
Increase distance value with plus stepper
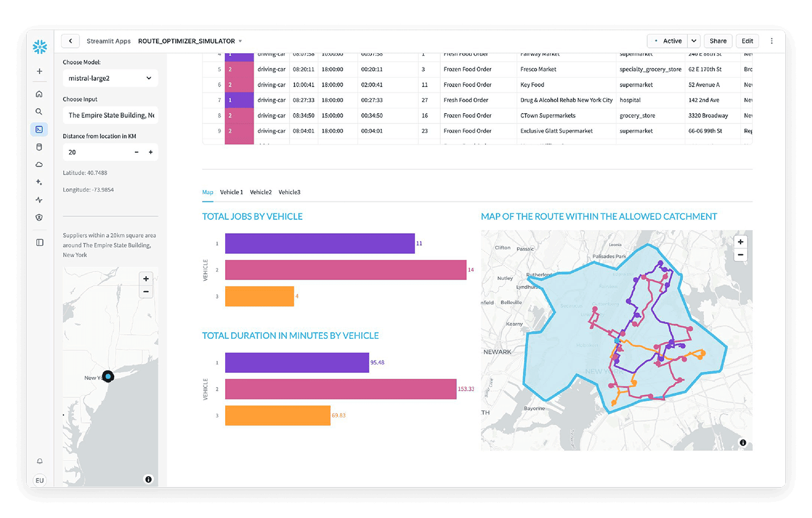150,153
